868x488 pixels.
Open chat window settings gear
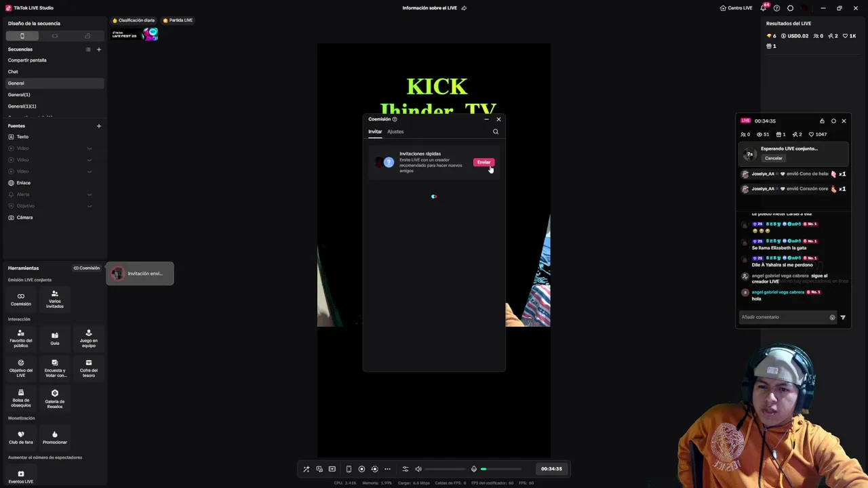pyautogui.click(x=833, y=121)
